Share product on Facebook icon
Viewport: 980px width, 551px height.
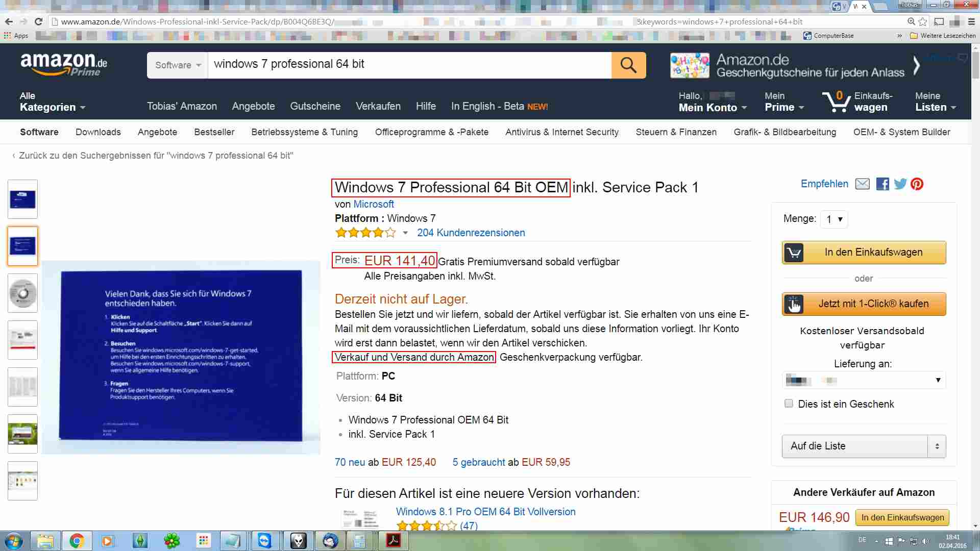(x=883, y=184)
